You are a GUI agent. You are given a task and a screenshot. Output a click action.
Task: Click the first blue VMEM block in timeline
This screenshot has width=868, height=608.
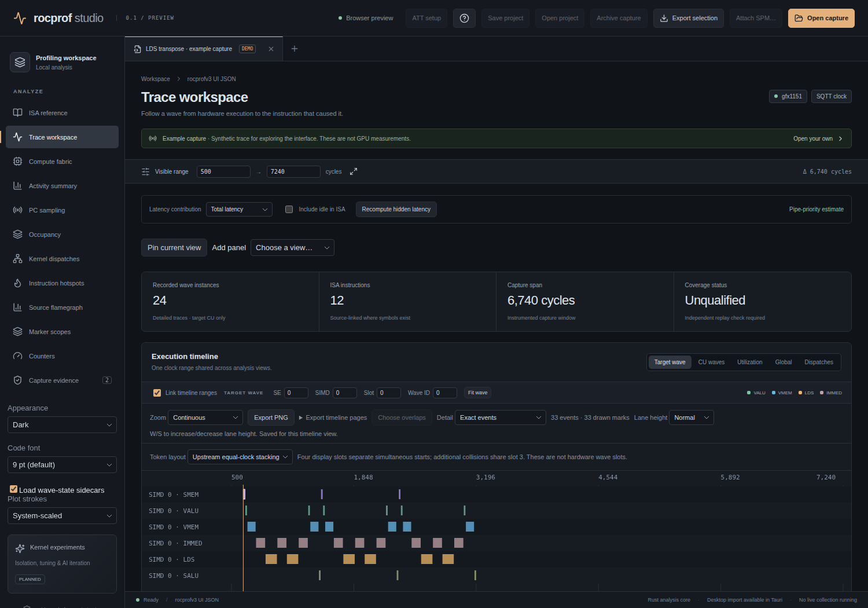coord(251,526)
